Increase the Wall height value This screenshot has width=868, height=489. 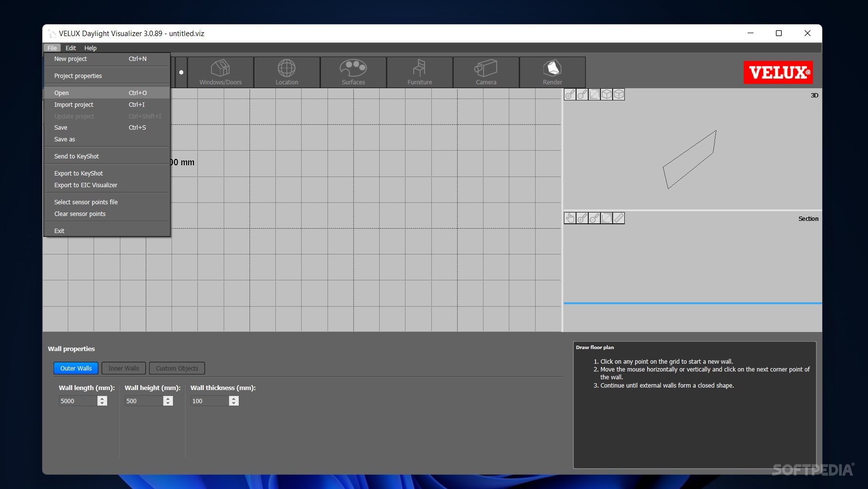point(168,398)
